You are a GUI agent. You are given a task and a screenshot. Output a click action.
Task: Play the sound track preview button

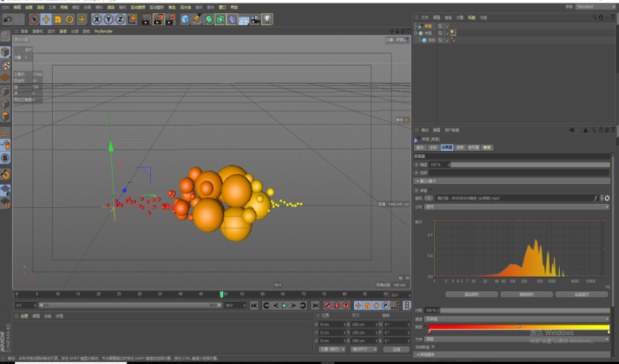(429, 198)
